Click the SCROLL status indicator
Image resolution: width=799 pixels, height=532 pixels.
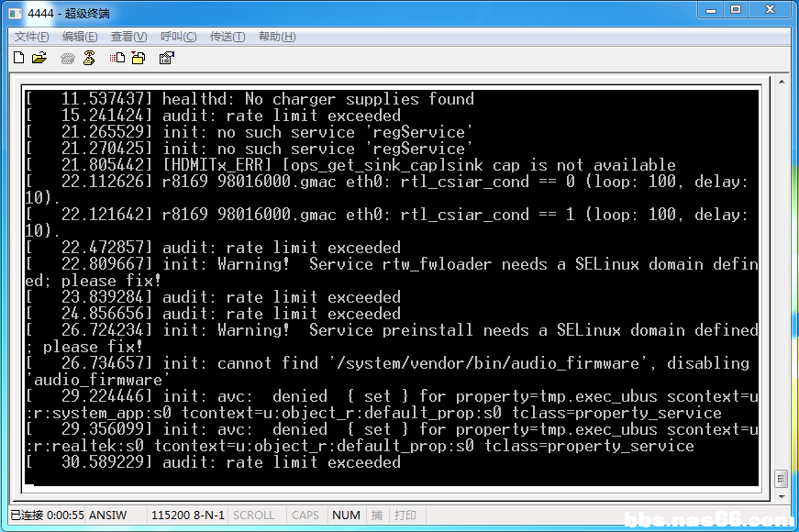(x=253, y=515)
